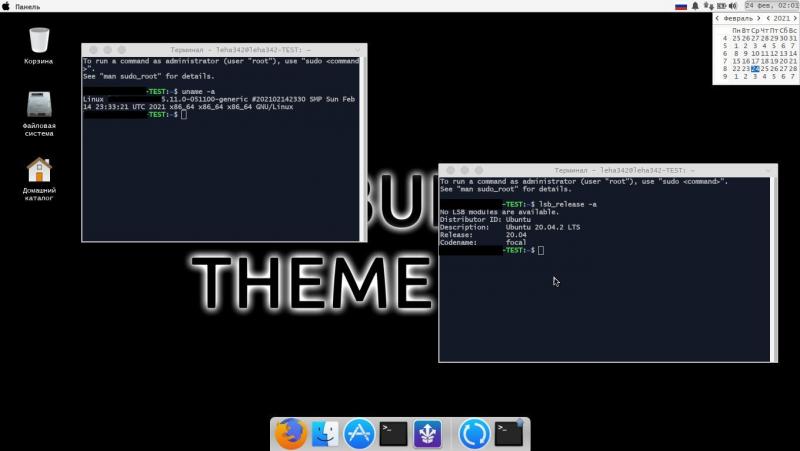The height and width of the screenshot is (451, 800).
Task: Click the clock showing 24 фев, 02:01
Action: pos(771,6)
